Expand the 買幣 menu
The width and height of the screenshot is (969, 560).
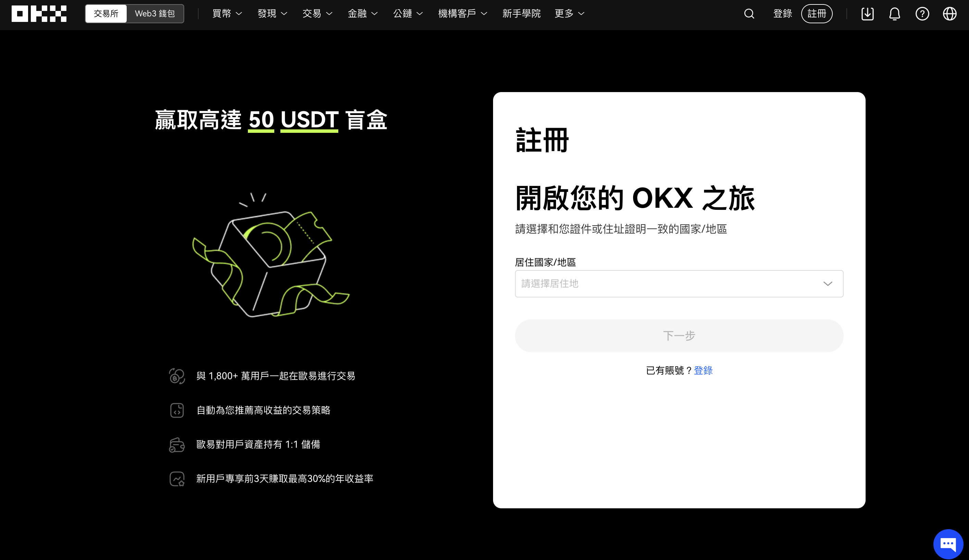(x=227, y=14)
